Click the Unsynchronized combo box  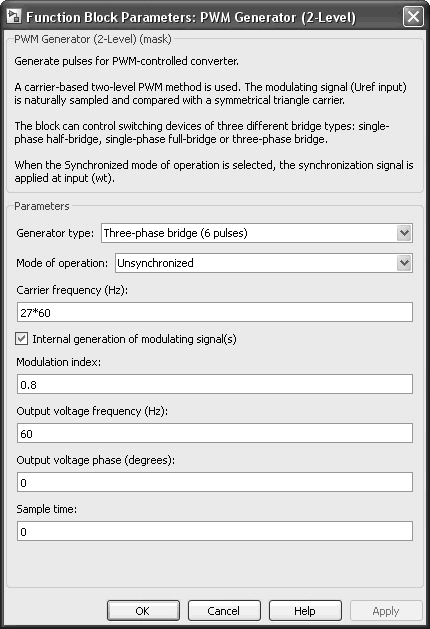tap(264, 263)
